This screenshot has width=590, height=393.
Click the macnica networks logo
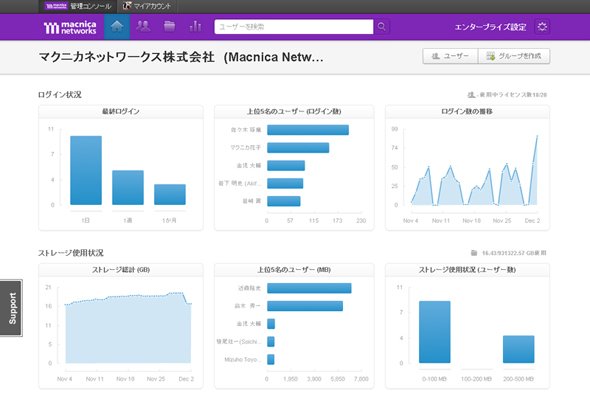coord(70,27)
